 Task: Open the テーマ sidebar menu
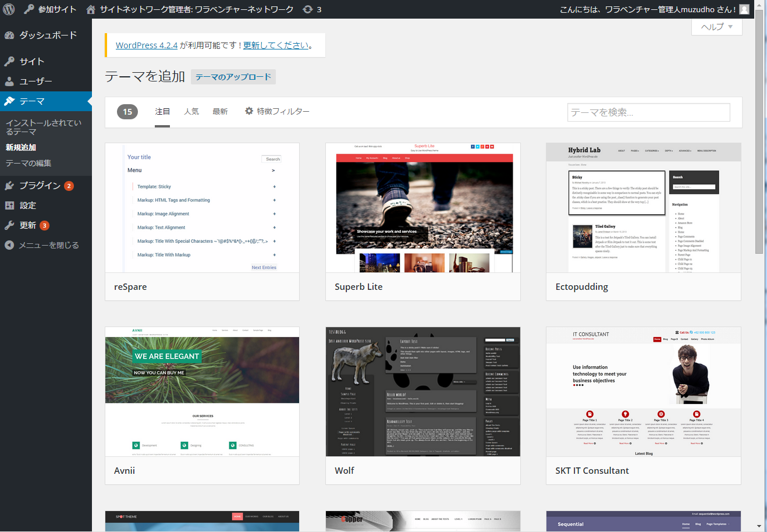(x=46, y=101)
